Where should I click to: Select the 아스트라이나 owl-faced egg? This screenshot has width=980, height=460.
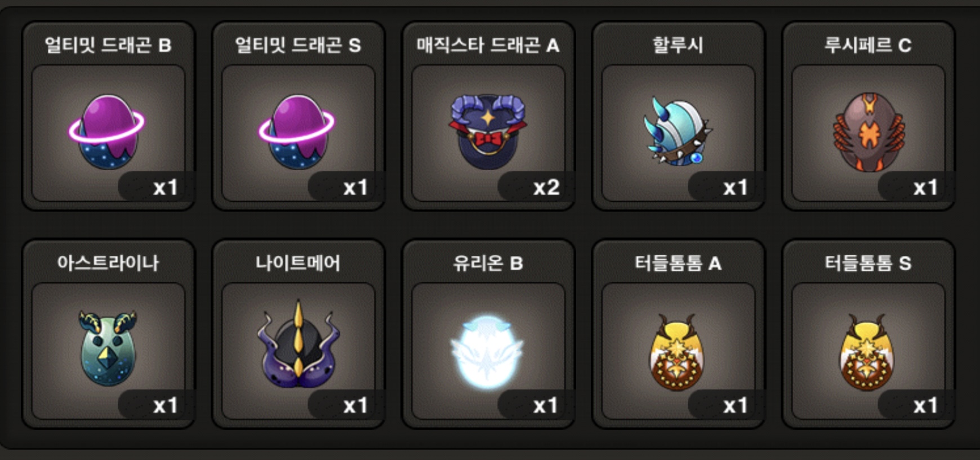click(107, 348)
